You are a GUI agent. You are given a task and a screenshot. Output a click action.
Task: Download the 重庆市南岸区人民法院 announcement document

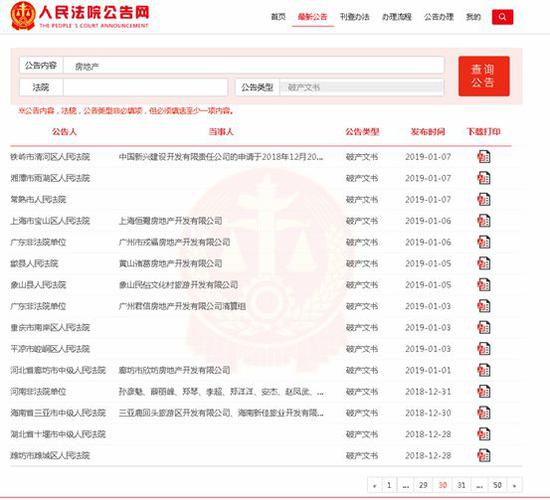click(x=484, y=328)
